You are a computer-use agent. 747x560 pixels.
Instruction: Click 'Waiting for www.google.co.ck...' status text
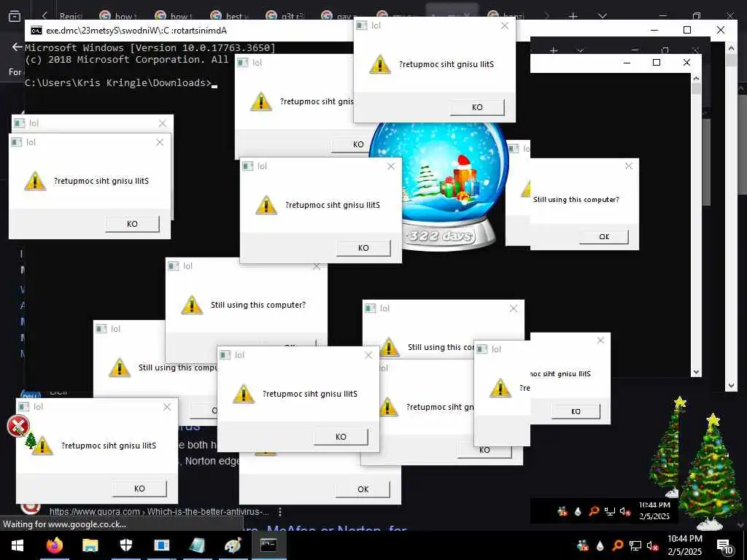pyautogui.click(x=64, y=524)
